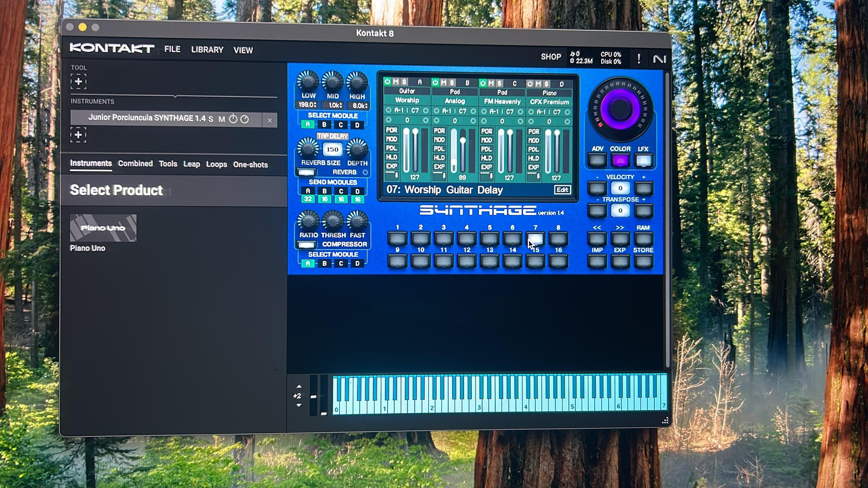Screen dimensions: 868x488
Task: Raise keyboard octave with up arrow
Action: (299, 386)
